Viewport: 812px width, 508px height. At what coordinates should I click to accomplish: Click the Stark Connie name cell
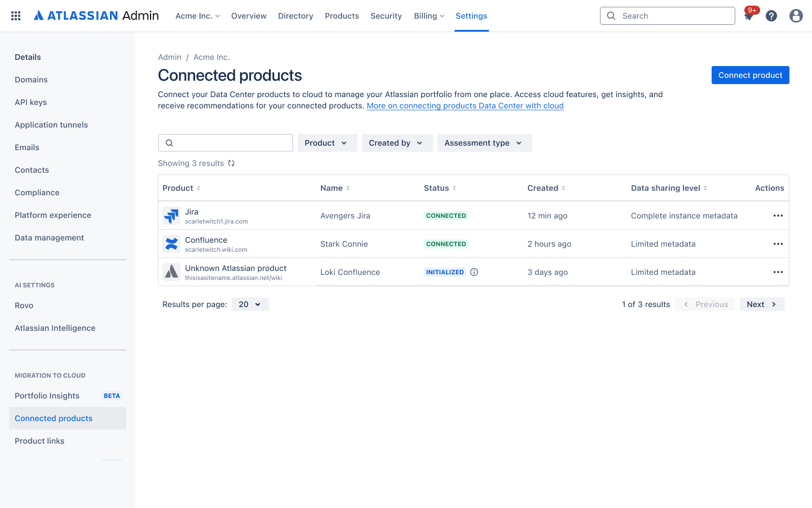pyautogui.click(x=344, y=244)
